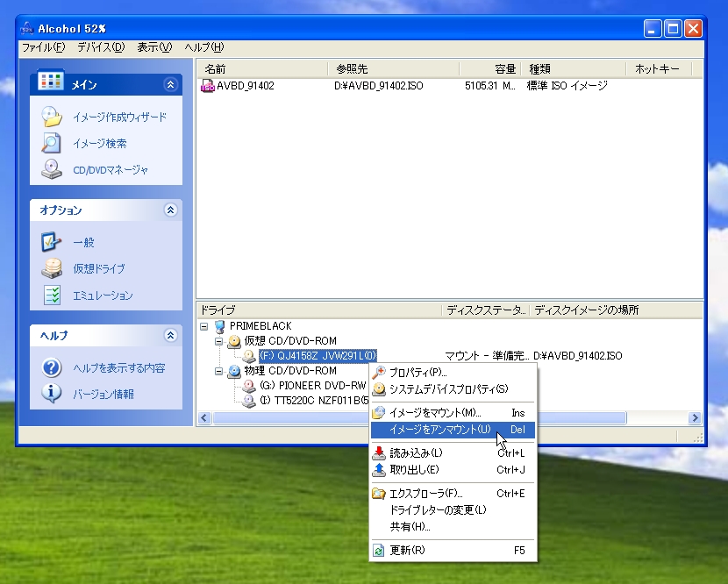Open the CD/DVDマネージャ link

pos(111,170)
